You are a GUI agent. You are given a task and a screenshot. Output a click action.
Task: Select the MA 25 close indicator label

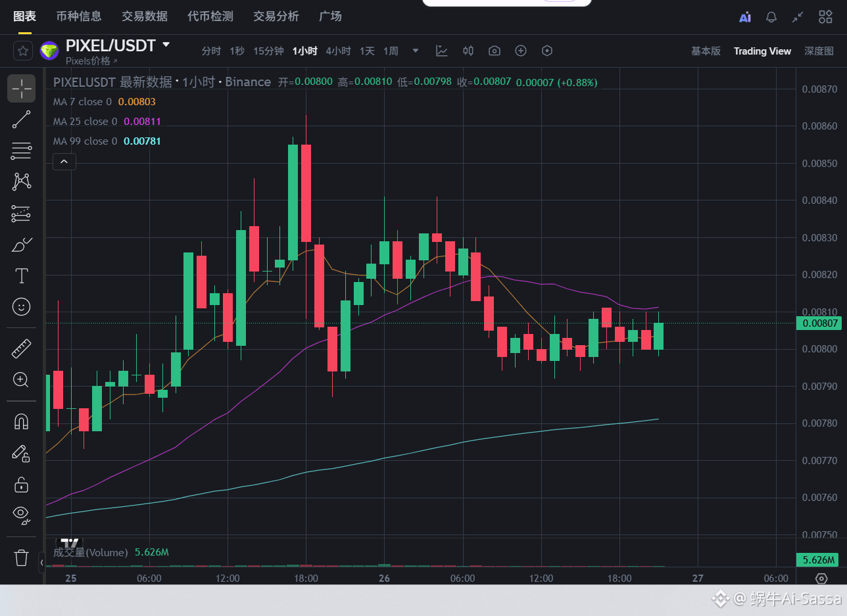point(85,122)
